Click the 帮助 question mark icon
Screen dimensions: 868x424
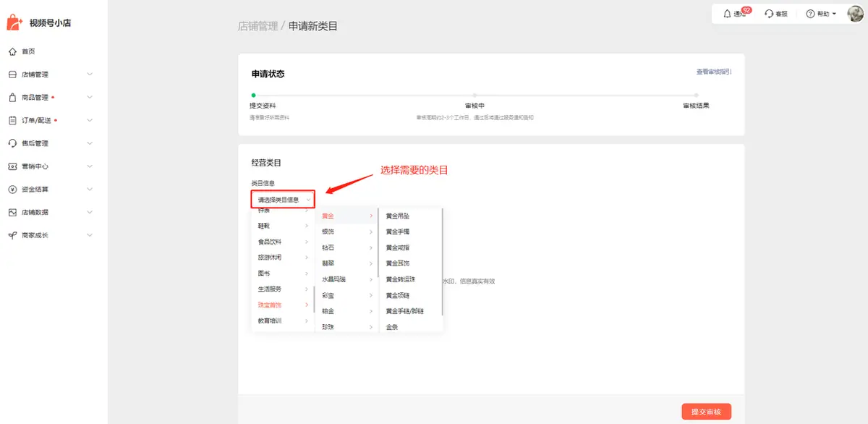click(x=810, y=14)
